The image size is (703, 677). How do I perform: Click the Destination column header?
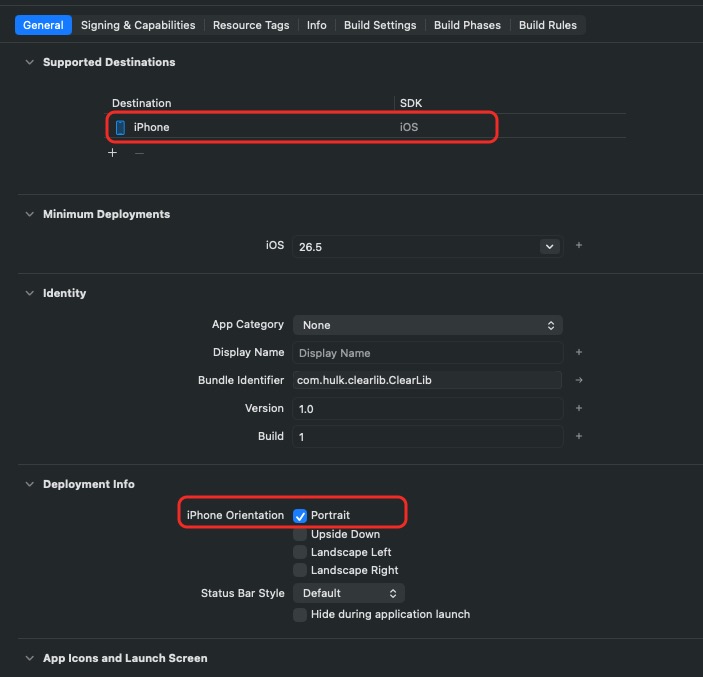(142, 103)
